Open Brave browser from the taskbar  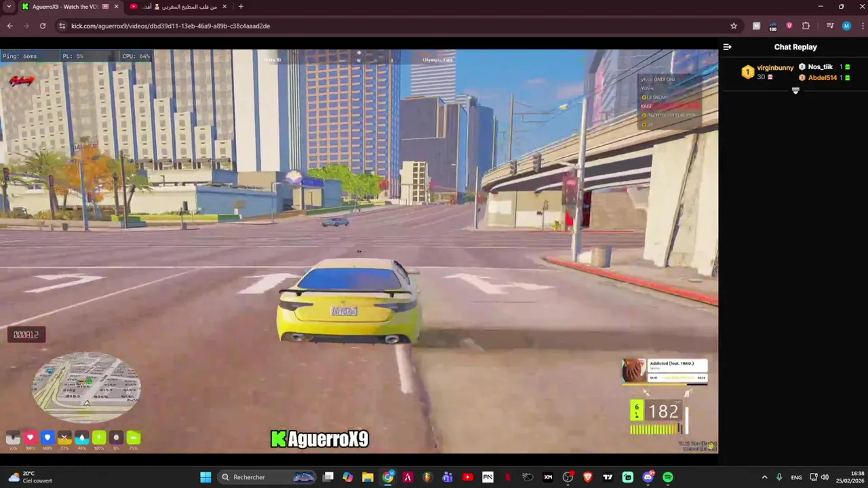[x=588, y=477]
